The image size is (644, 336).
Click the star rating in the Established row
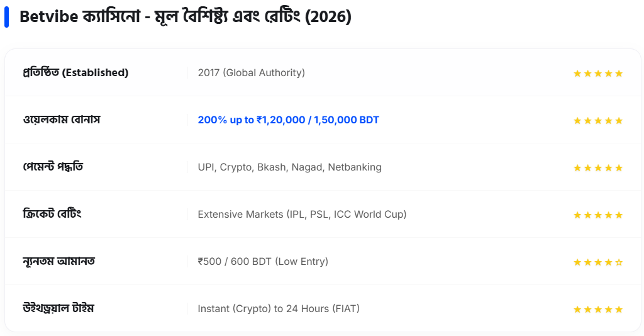pyautogui.click(x=597, y=74)
